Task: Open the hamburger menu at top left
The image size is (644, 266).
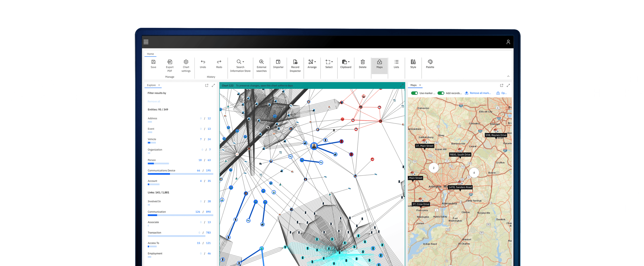Action: [146, 42]
